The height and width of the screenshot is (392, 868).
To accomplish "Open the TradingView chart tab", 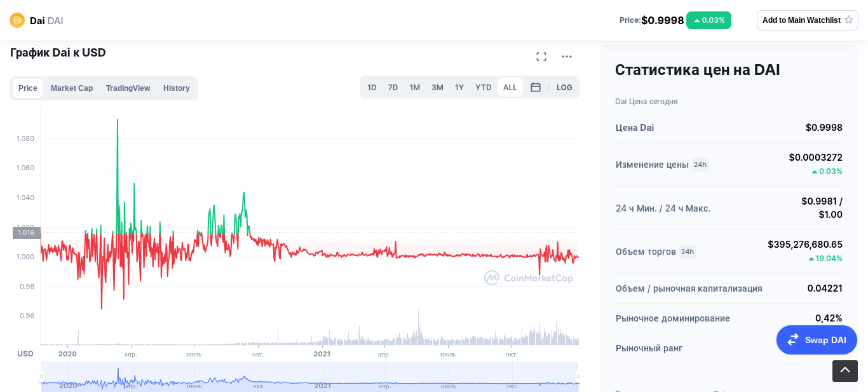I will (x=128, y=88).
